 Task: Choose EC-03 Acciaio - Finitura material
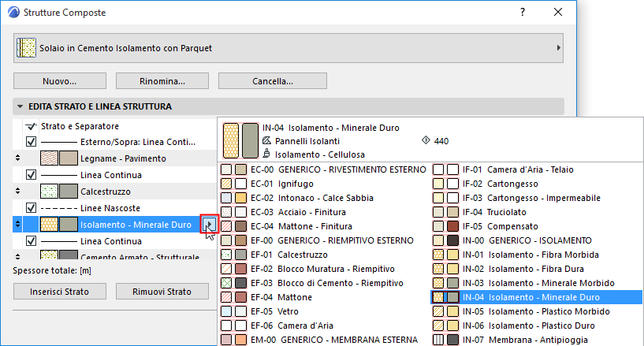pos(324,212)
